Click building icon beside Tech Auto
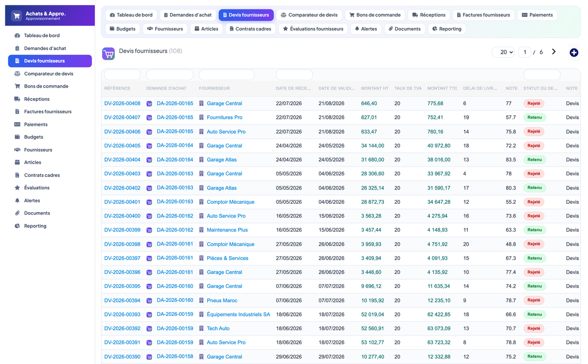 201,329
